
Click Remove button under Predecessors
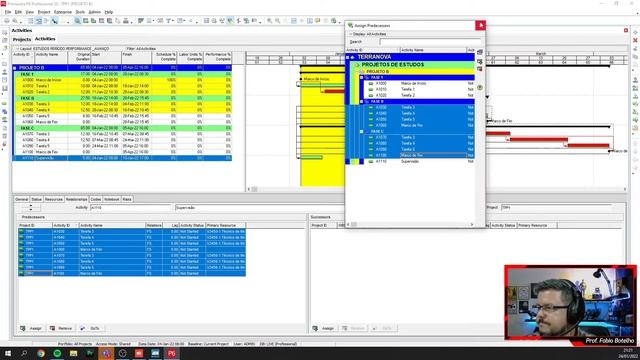pos(61,328)
